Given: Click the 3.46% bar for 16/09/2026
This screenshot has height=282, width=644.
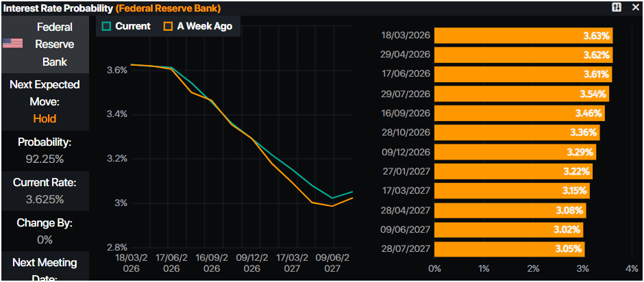Looking at the screenshot, I should [519, 114].
